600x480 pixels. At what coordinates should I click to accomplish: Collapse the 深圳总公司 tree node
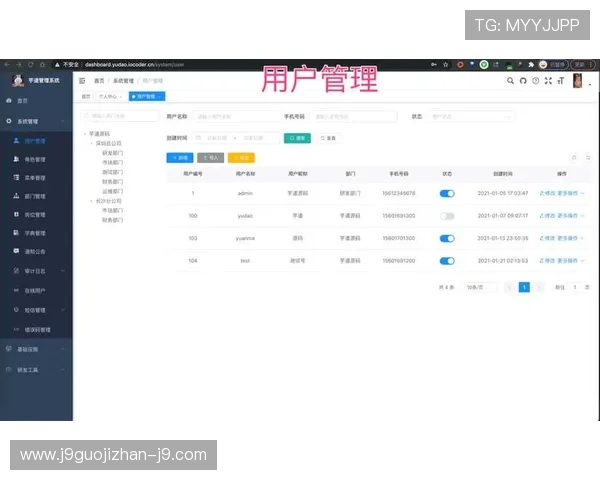click(91, 143)
